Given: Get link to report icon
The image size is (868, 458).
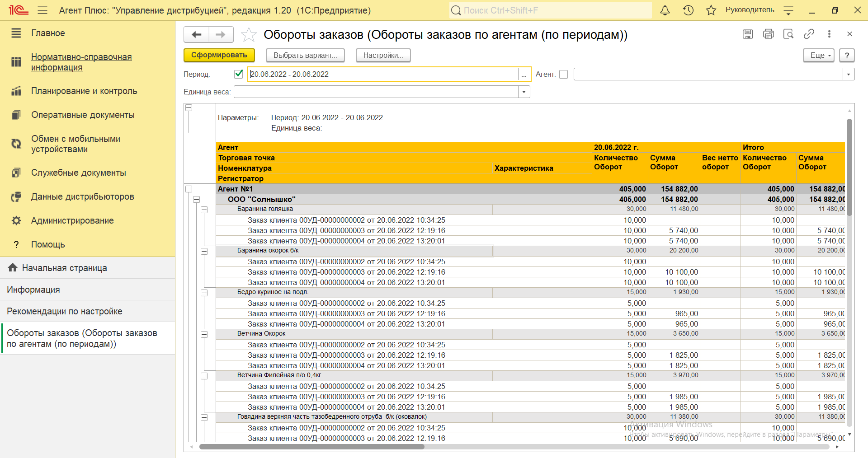Looking at the screenshot, I should click(x=809, y=34).
